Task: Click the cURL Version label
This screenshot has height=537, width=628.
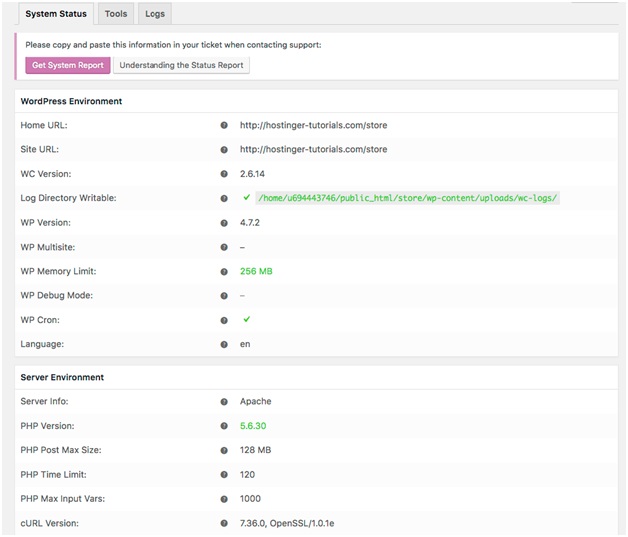Action: (x=50, y=523)
